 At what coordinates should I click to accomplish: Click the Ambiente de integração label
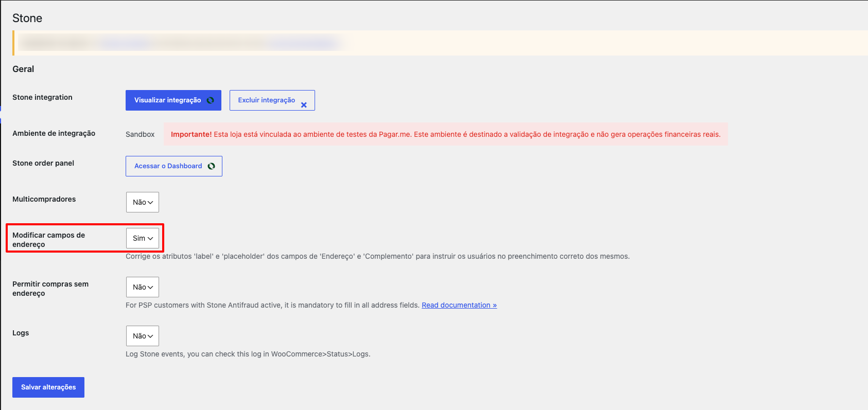[54, 133]
